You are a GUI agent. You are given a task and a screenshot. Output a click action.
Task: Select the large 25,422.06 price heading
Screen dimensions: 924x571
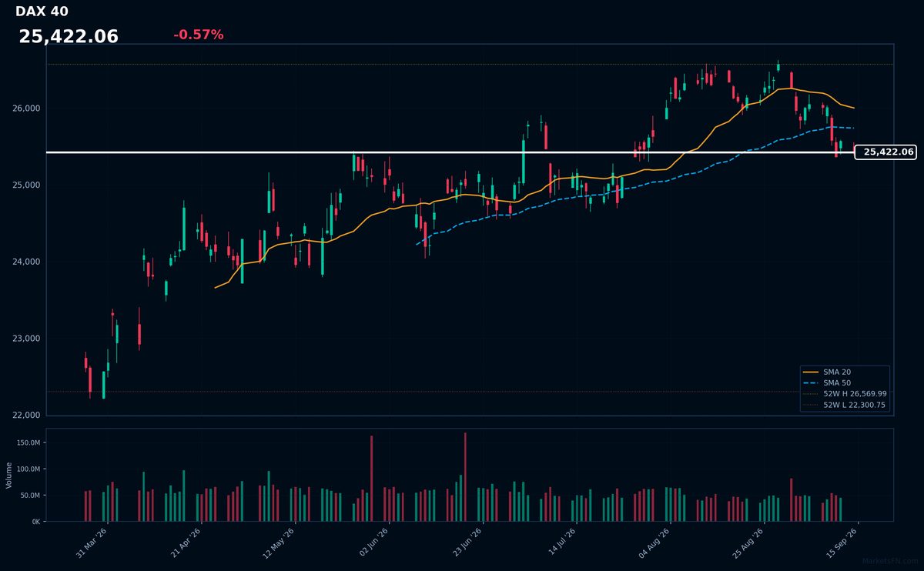click(x=69, y=36)
